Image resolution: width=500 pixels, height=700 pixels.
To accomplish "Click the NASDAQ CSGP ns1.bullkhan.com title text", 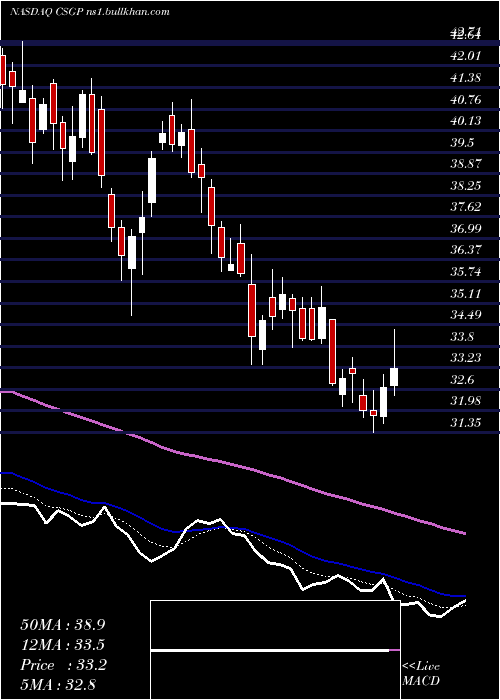I will [89, 12].
